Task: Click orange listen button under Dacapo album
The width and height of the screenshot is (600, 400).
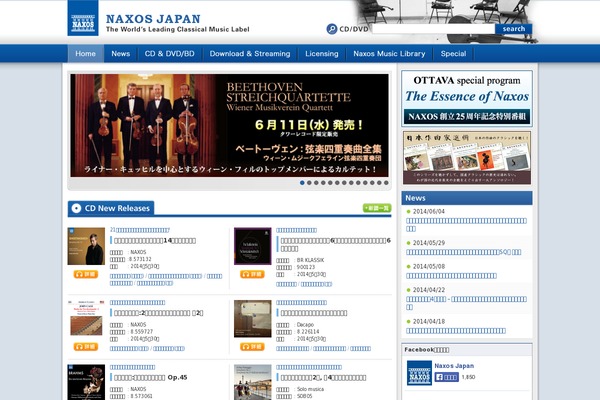Action: (253, 346)
